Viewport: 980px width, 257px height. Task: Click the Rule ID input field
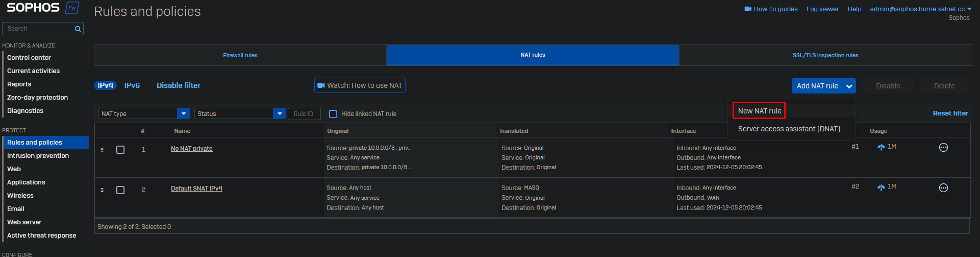coord(304,114)
